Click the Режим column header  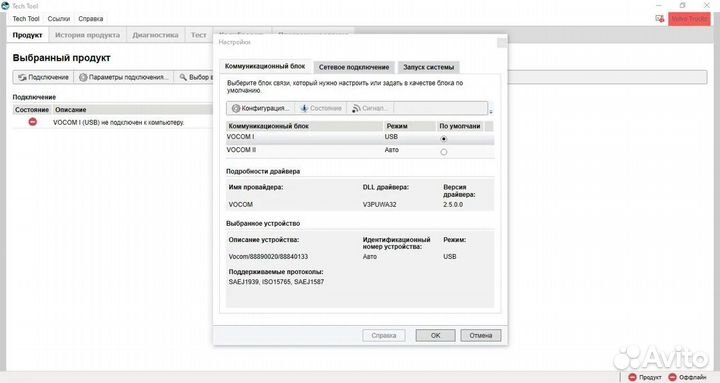[x=410, y=126]
